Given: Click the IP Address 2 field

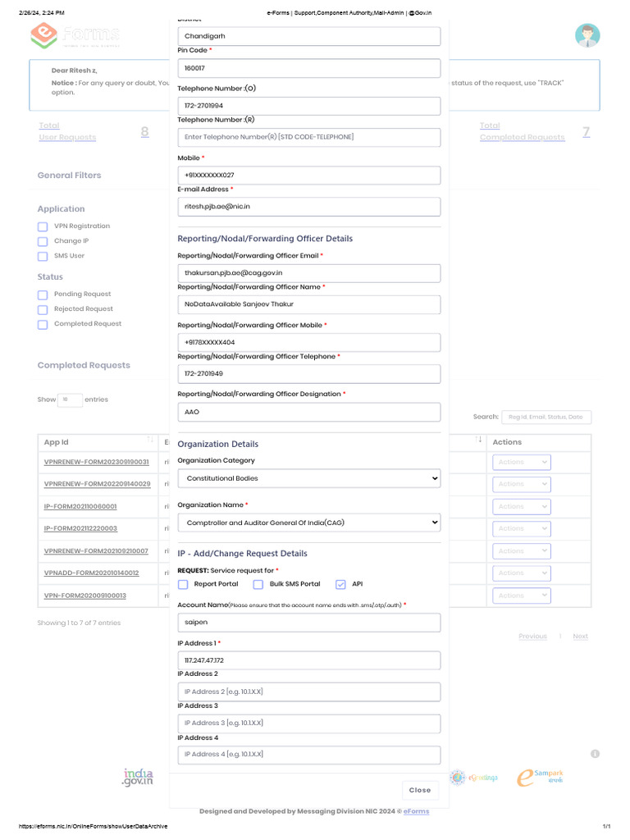Looking at the screenshot, I should coord(309,692).
